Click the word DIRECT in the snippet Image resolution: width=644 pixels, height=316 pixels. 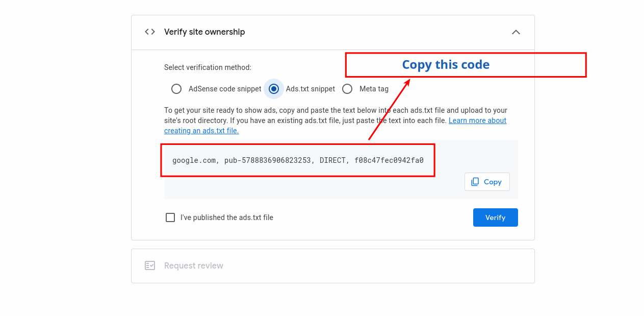(333, 160)
